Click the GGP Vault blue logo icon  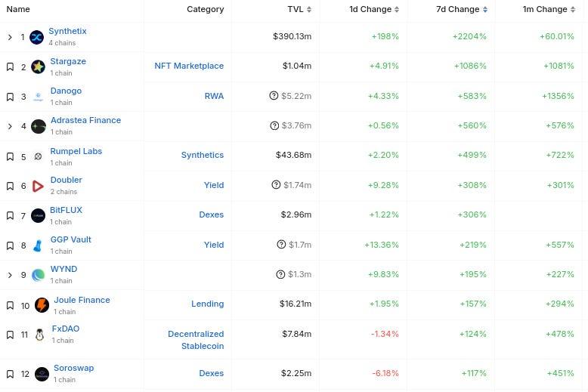pos(38,245)
